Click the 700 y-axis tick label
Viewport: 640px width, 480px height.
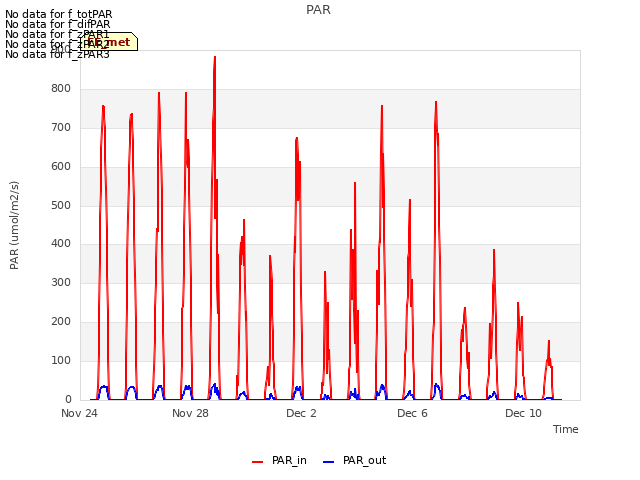pyautogui.click(x=61, y=128)
